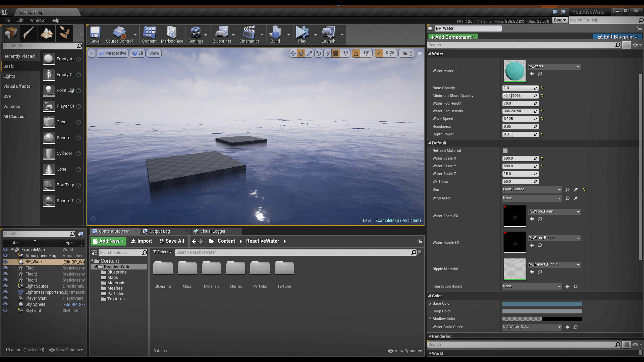This screenshot has width=644, height=362.
Task: Open the Perspective viewport dropdown
Action: tap(112, 53)
